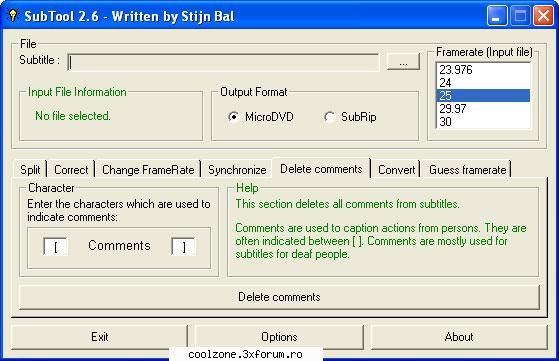Screen dimensions: 559x361
Task: Select 24 in the framerate list
Action: [x=483, y=83]
